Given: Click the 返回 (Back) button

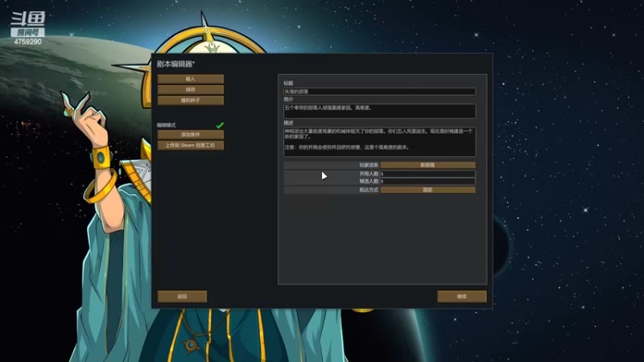Looking at the screenshot, I should pos(182,296).
